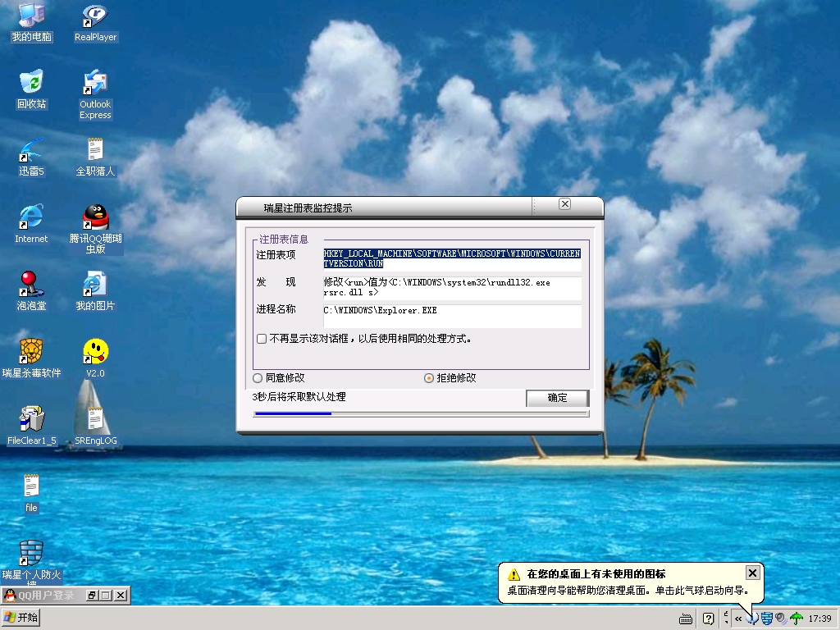Open the 开始 Start menu
The image size is (840, 630).
click(x=21, y=618)
